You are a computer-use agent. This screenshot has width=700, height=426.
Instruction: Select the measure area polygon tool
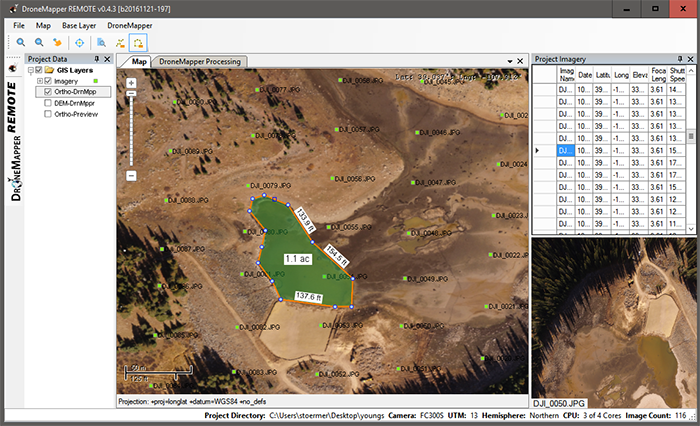(138, 43)
